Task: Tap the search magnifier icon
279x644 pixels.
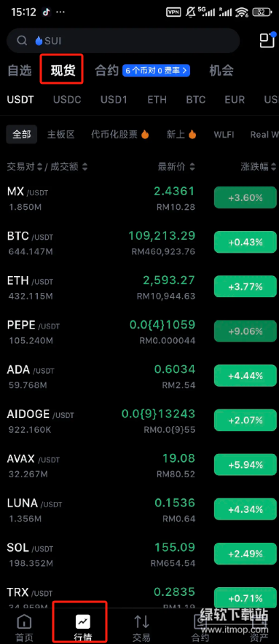Action: point(22,40)
